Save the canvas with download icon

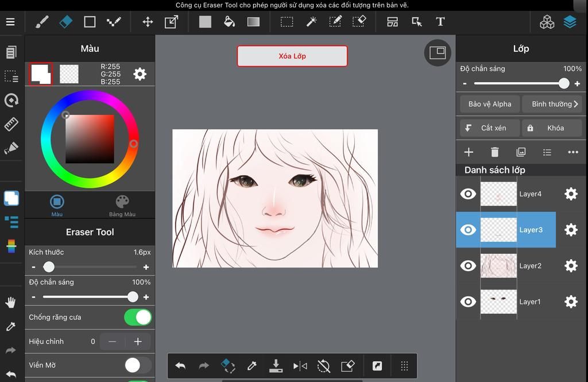pos(276,366)
